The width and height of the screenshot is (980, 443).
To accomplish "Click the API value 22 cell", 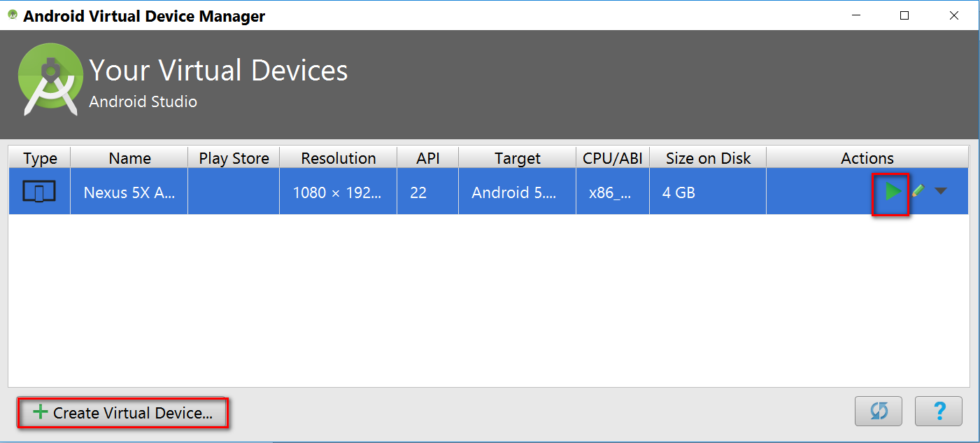I will [x=428, y=192].
